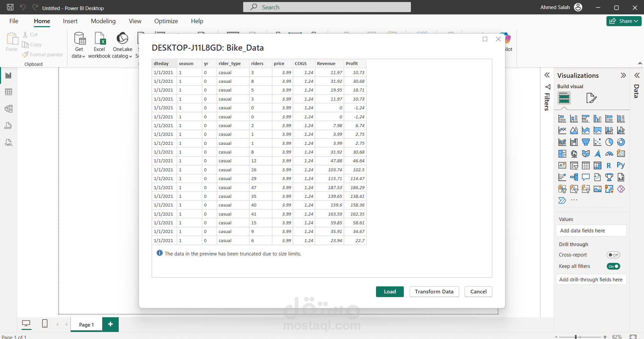Image resolution: width=644 pixels, height=339 pixels.
Task: Select the Power Apps visual
Action: pyautogui.click(x=621, y=189)
